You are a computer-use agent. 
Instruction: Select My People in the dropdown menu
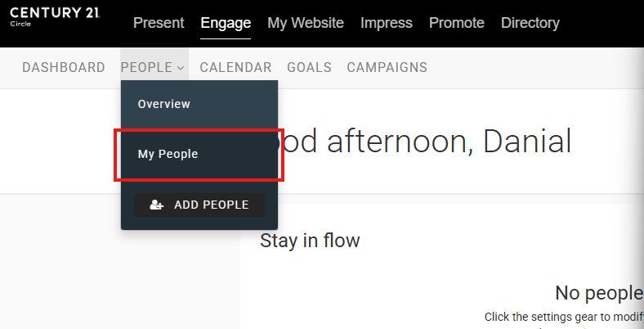click(x=168, y=154)
